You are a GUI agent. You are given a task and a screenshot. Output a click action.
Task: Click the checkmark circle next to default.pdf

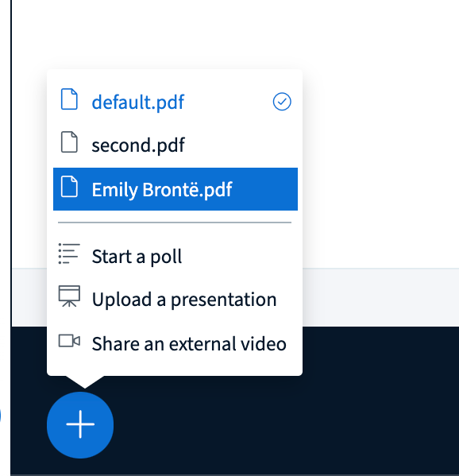pyautogui.click(x=282, y=102)
